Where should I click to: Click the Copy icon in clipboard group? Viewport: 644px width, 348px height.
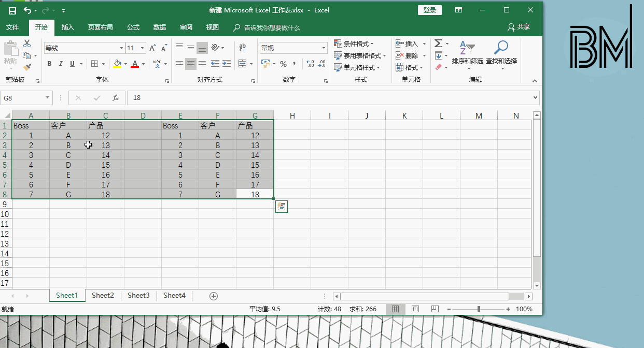27,55
